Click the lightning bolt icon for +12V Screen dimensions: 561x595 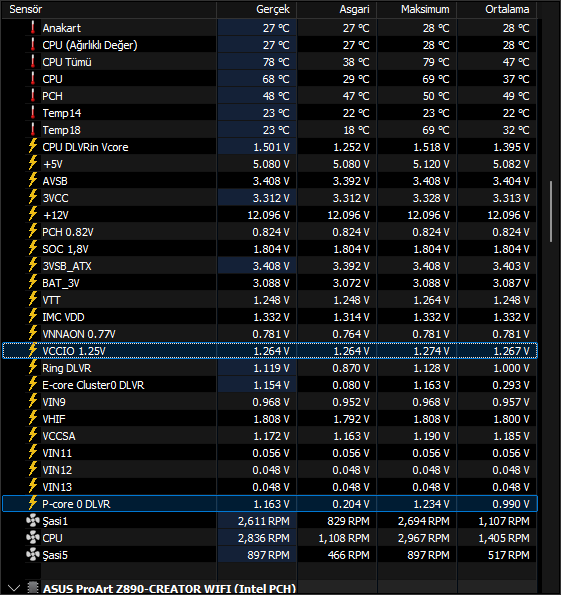[33, 214]
